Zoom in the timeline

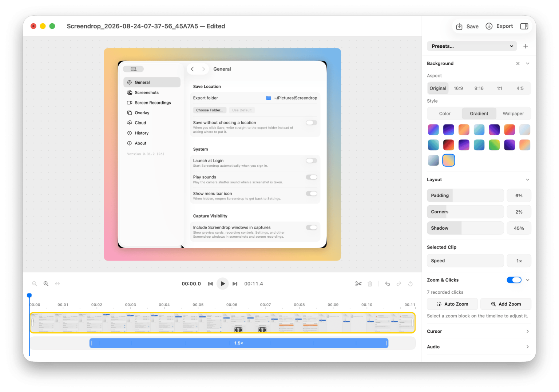click(46, 284)
